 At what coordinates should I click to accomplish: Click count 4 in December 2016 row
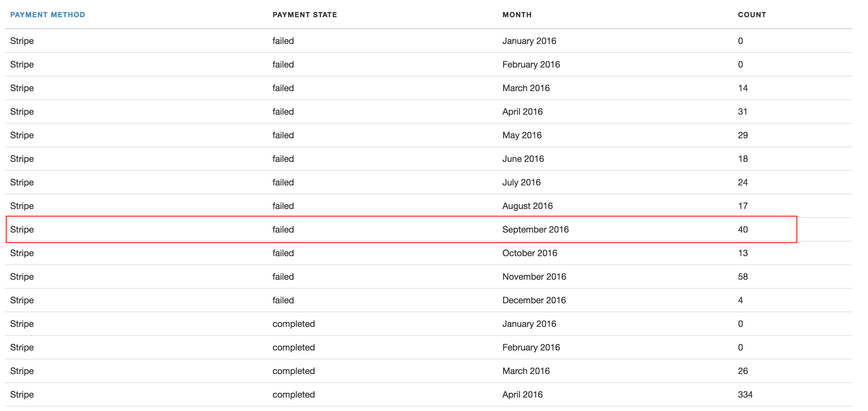[740, 300]
